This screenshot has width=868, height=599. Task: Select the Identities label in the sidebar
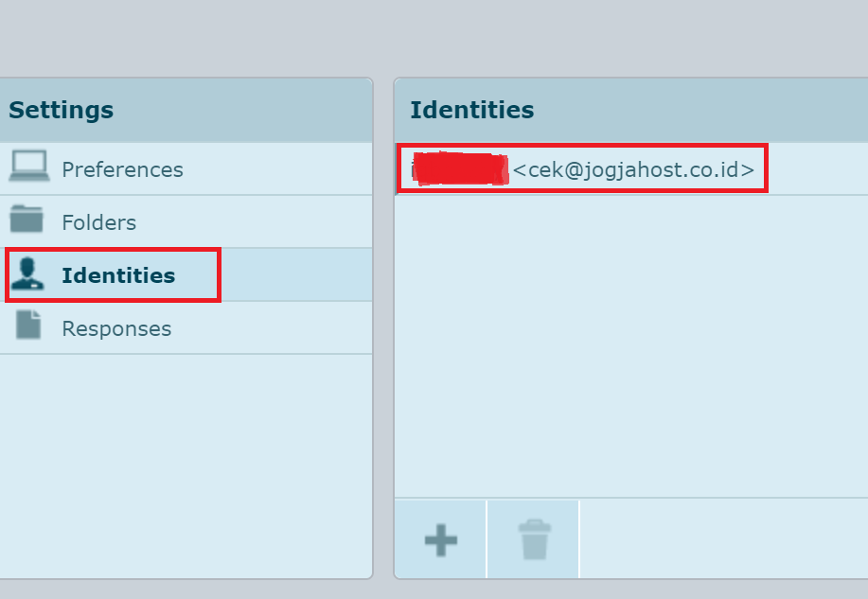pos(118,276)
